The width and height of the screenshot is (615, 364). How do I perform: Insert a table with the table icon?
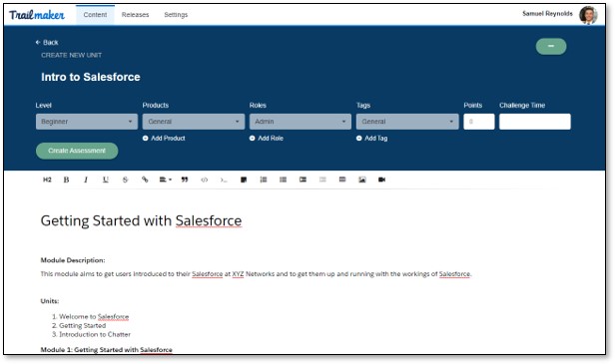click(x=342, y=180)
